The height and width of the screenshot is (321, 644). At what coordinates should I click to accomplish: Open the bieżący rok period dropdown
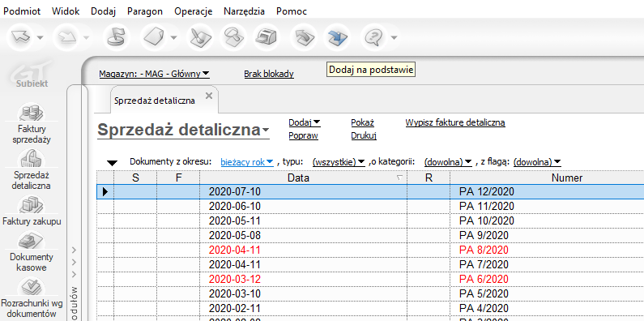pyautogui.click(x=247, y=162)
